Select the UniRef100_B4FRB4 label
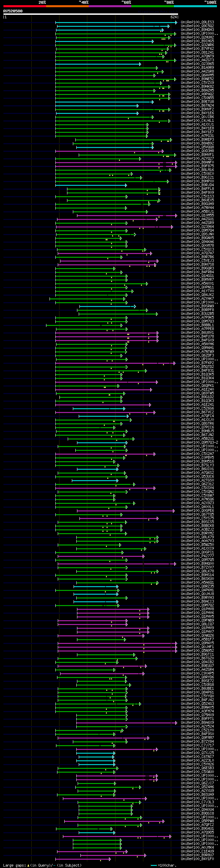 [x=197, y=272]
